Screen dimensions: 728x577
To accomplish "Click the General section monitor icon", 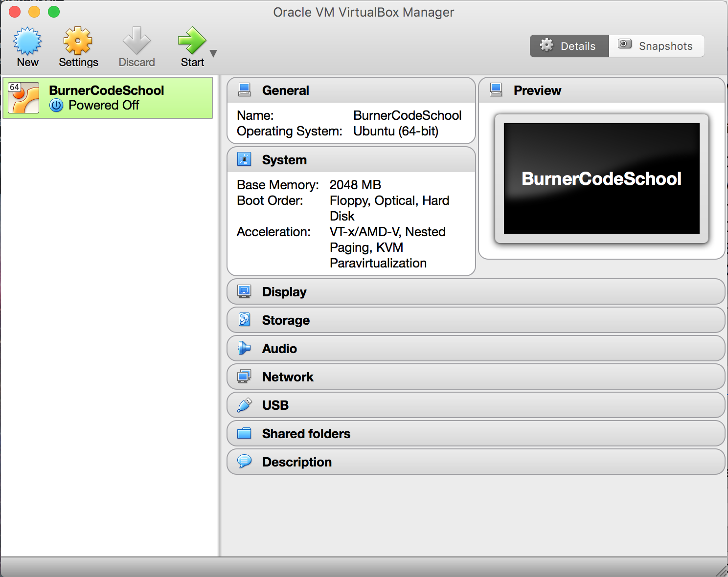I will click(x=244, y=90).
